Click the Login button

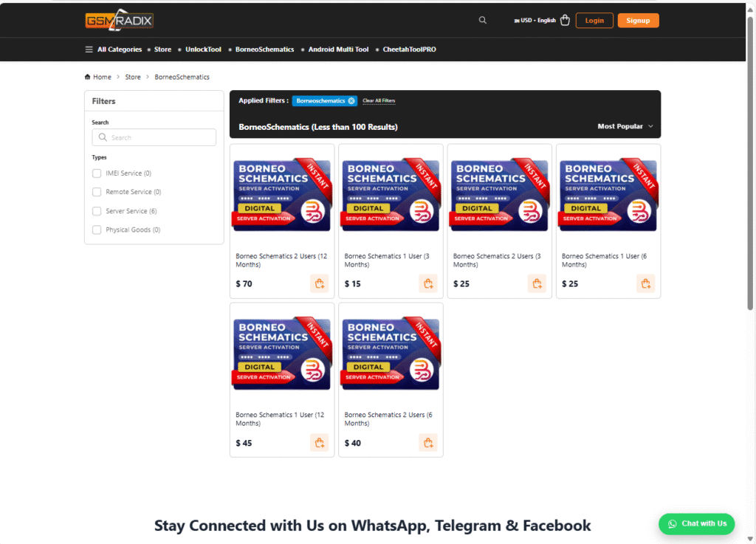(x=594, y=20)
